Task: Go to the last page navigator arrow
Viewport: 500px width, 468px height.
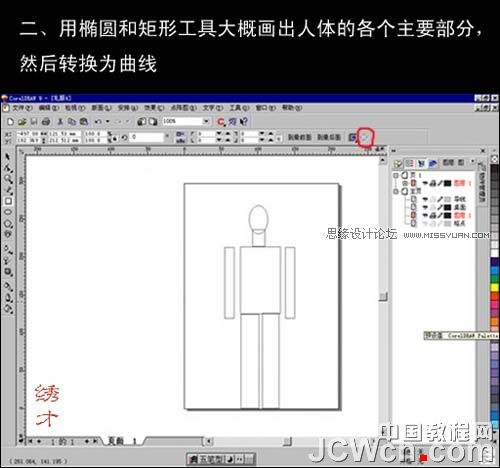Action: coord(95,441)
